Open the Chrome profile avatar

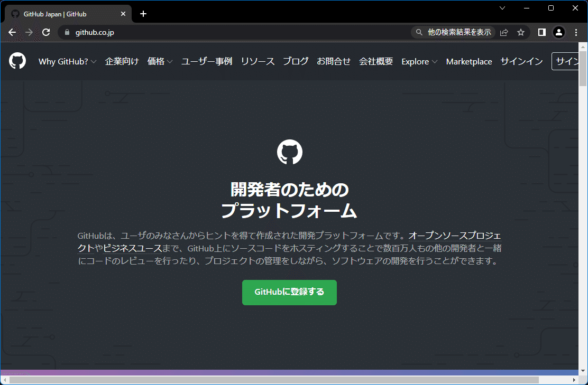pyautogui.click(x=559, y=32)
